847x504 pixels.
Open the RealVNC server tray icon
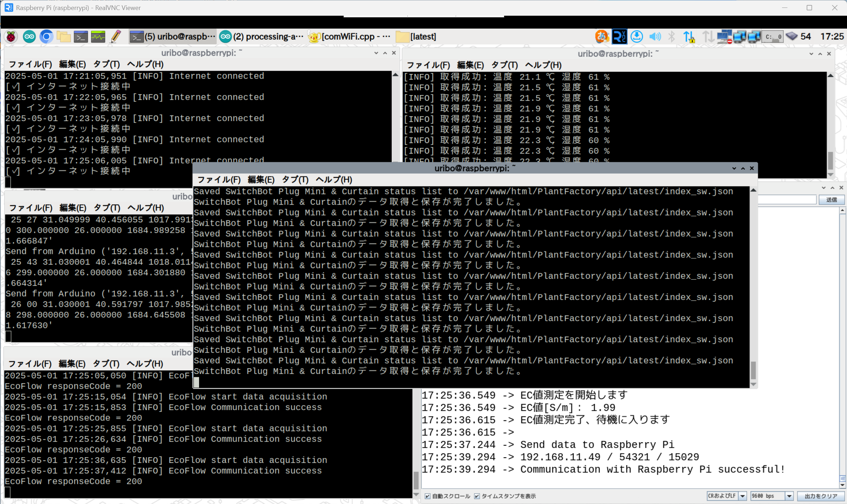pos(619,36)
